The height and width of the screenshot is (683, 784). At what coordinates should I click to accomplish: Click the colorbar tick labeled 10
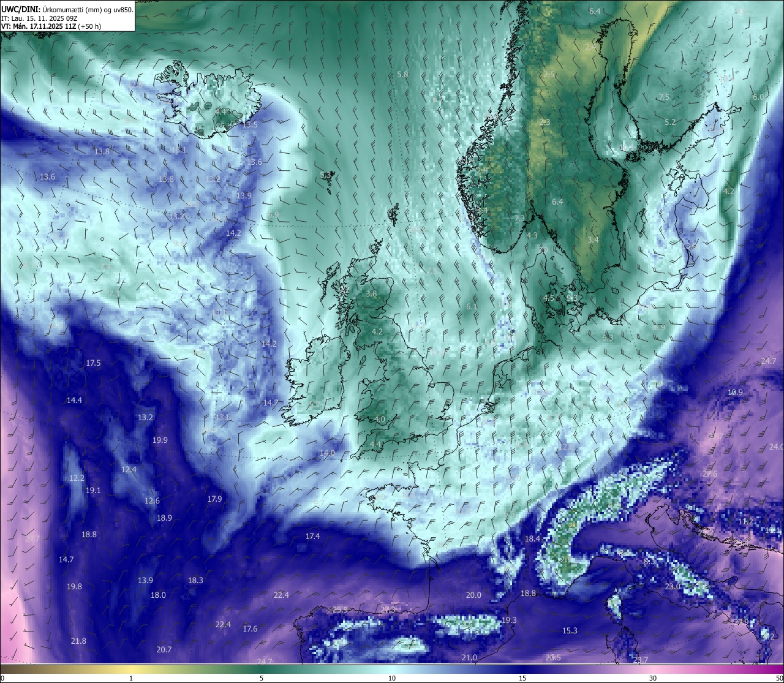coord(392,678)
